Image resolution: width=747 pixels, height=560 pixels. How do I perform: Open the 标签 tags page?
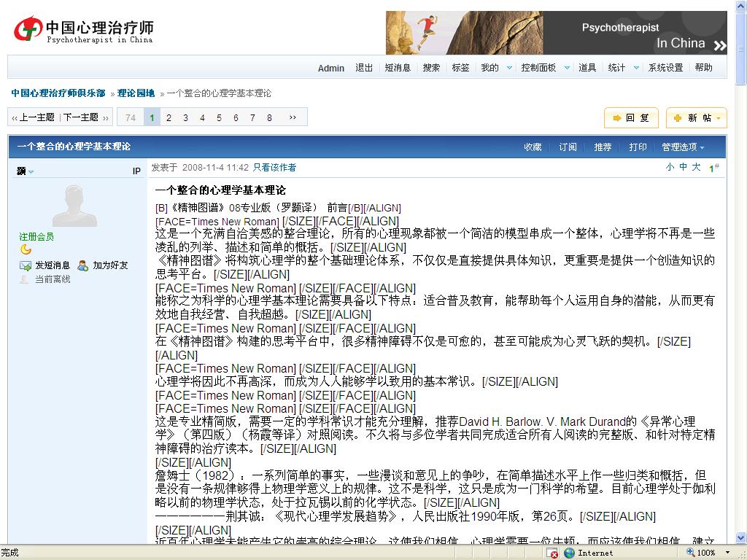[x=461, y=68]
